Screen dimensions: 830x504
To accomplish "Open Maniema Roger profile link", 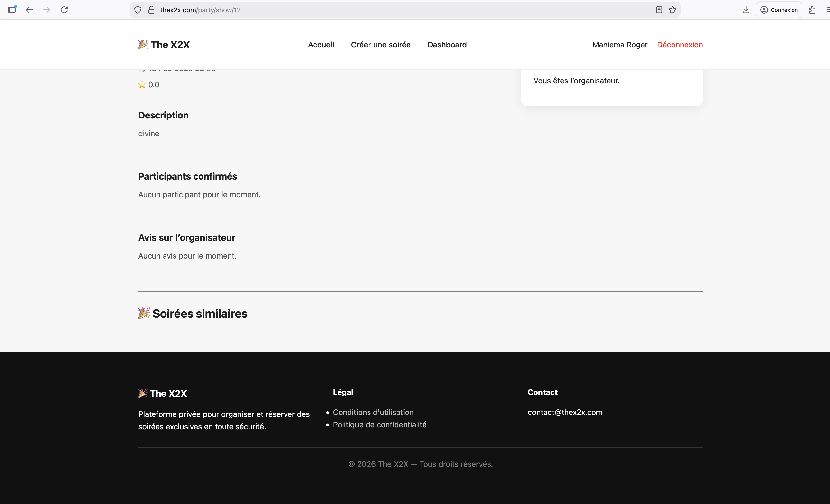I will tap(619, 45).
